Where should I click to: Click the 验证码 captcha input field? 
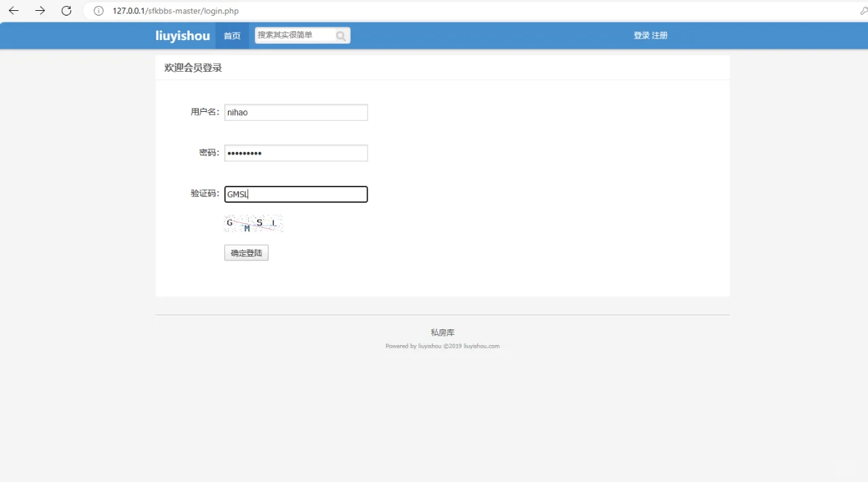(296, 194)
